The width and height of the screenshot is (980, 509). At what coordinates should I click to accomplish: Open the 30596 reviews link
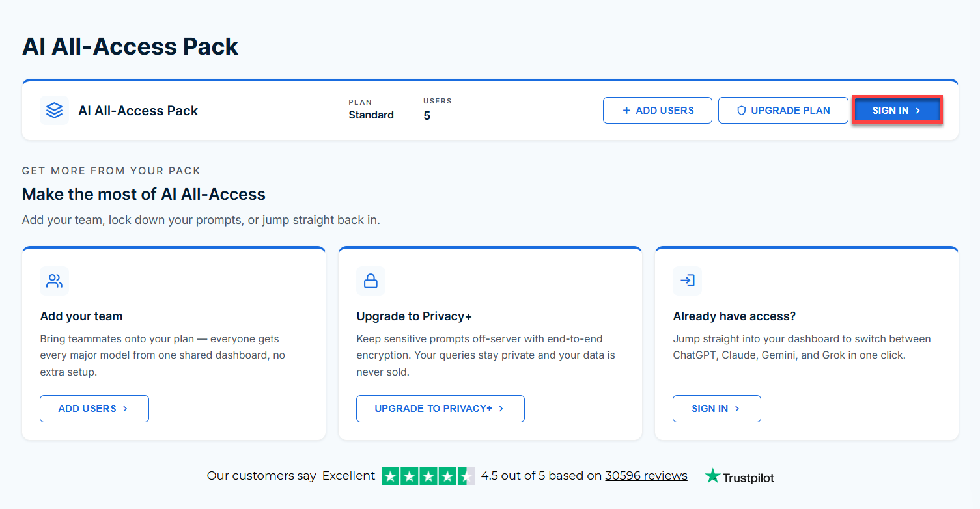(646, 476)
